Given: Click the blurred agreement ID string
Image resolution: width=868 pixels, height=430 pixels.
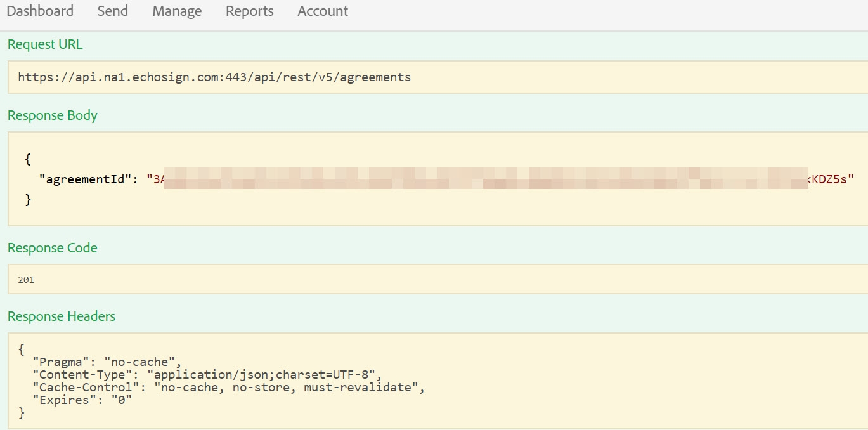Looking at the screenshot, I should click(x=444, y=179).
